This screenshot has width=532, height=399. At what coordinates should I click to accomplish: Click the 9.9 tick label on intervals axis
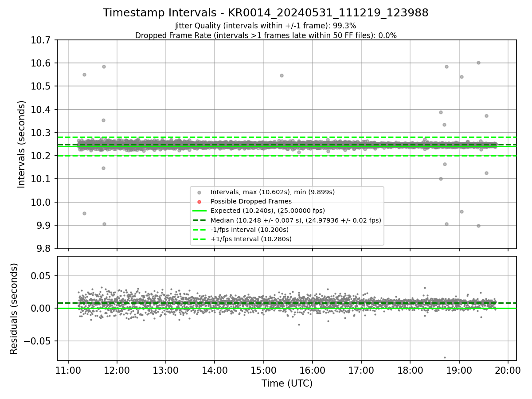(44, 226)
